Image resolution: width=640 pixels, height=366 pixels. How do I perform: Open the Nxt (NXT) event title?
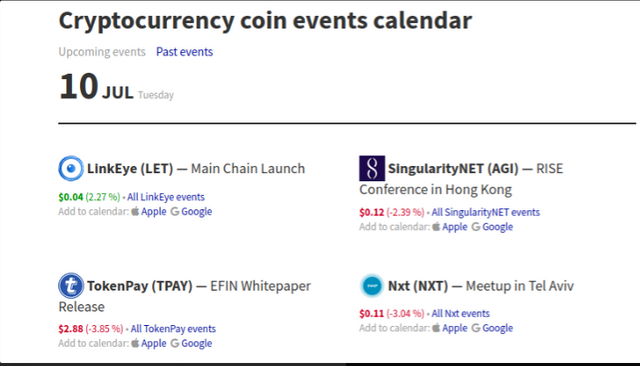click(418, 286)
